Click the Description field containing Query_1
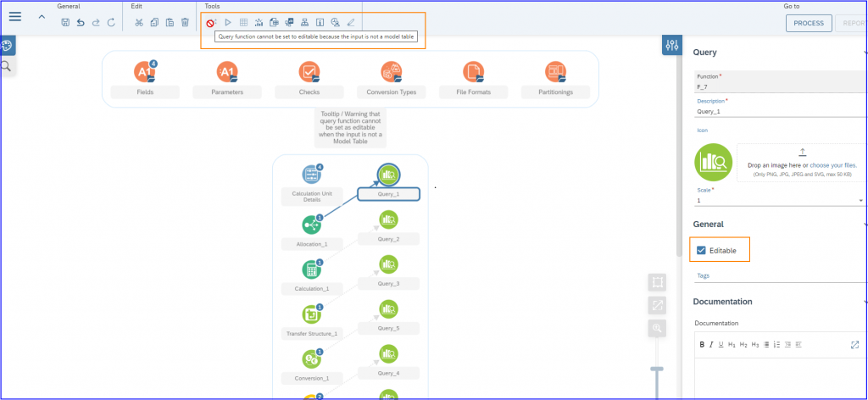 (x=780, y=111)
